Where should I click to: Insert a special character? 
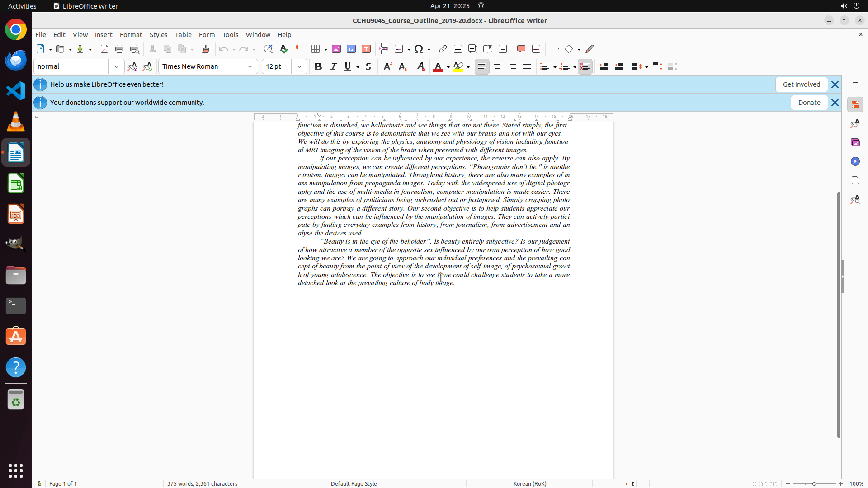click(x=419, y=49)
